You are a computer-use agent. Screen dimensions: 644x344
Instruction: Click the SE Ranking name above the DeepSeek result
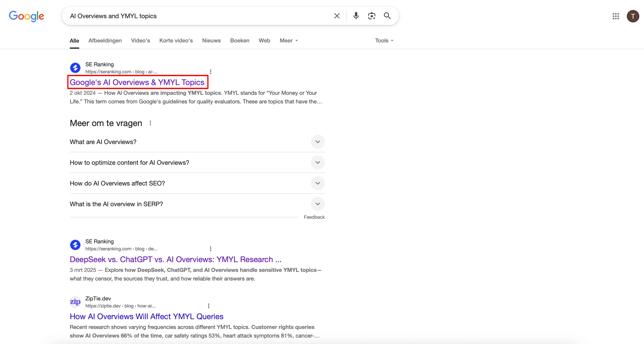(x=99, y=241)
